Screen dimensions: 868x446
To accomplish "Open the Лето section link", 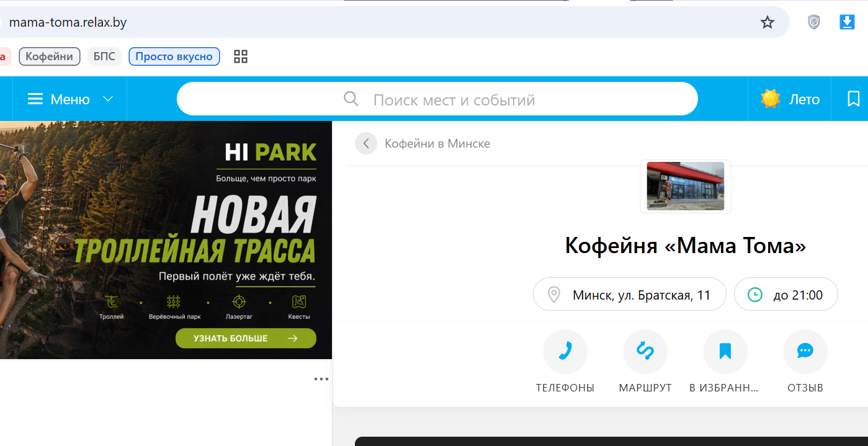I will 804,99.
